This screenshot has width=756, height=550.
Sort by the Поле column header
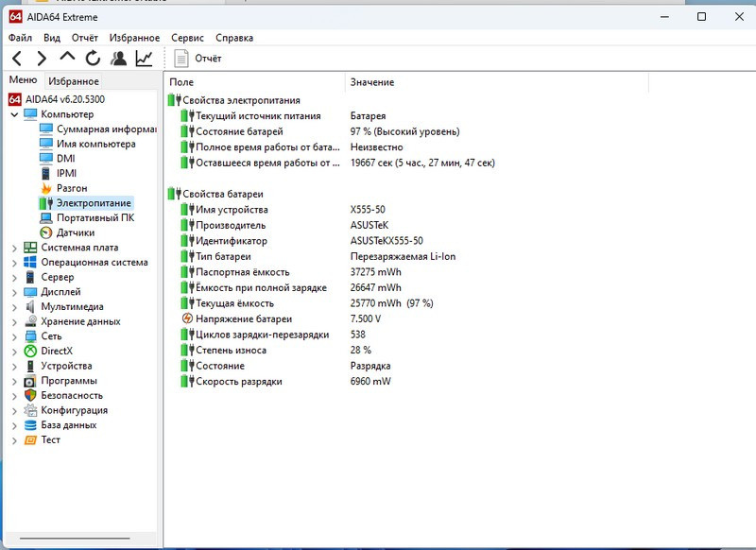(x=255, y=82)
